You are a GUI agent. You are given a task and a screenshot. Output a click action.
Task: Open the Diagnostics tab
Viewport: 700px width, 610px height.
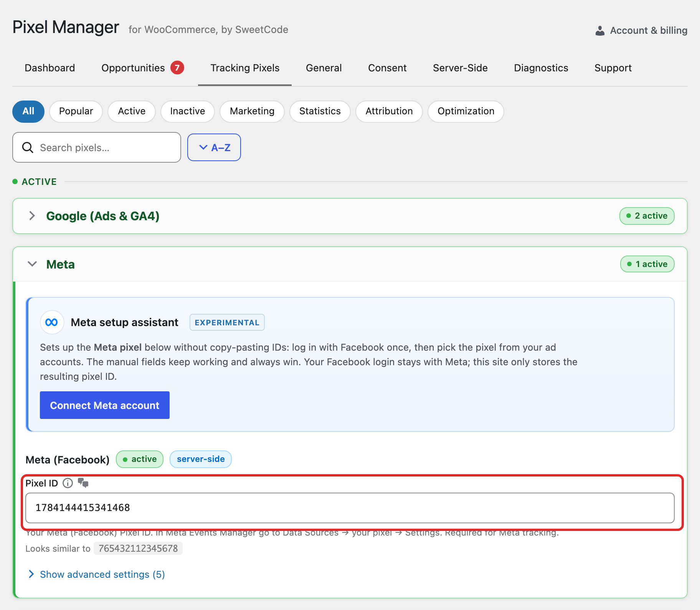pos(541,68)
